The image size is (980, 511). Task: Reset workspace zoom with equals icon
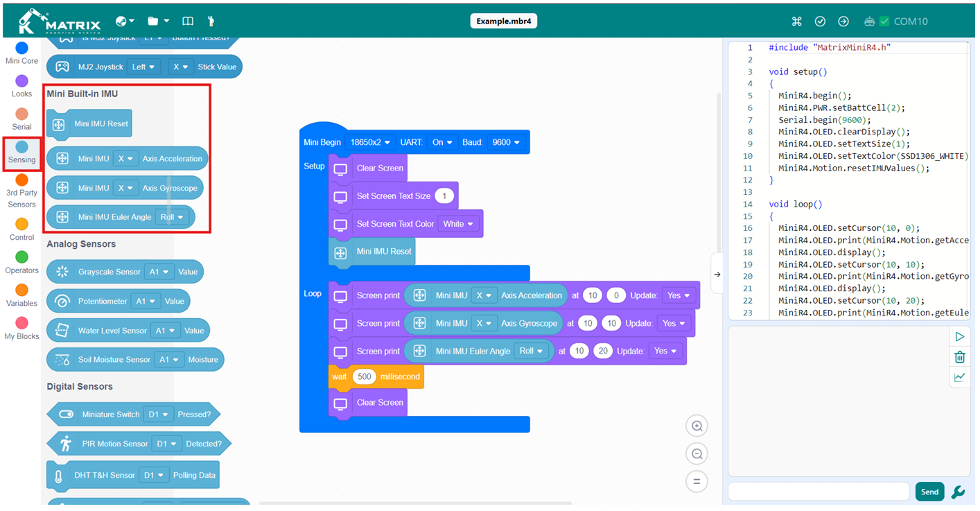click(x=697, y=482)
